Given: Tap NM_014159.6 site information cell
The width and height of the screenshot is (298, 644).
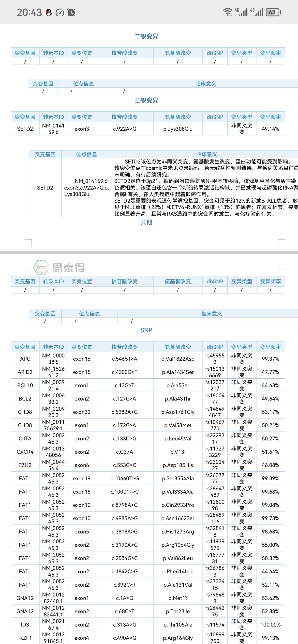Looking at the screenshot, I should 87,188.
